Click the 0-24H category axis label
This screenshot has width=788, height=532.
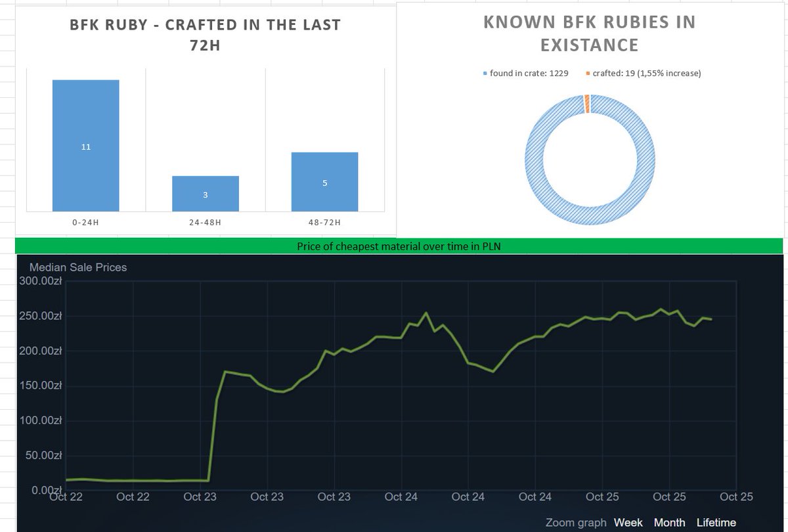[86, 222]
